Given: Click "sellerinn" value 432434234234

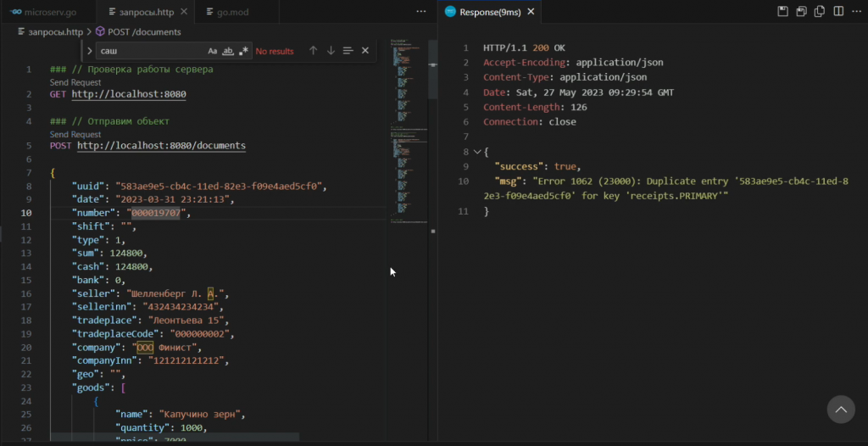Looking at the screenshot, I should click(x=183, y=307).
